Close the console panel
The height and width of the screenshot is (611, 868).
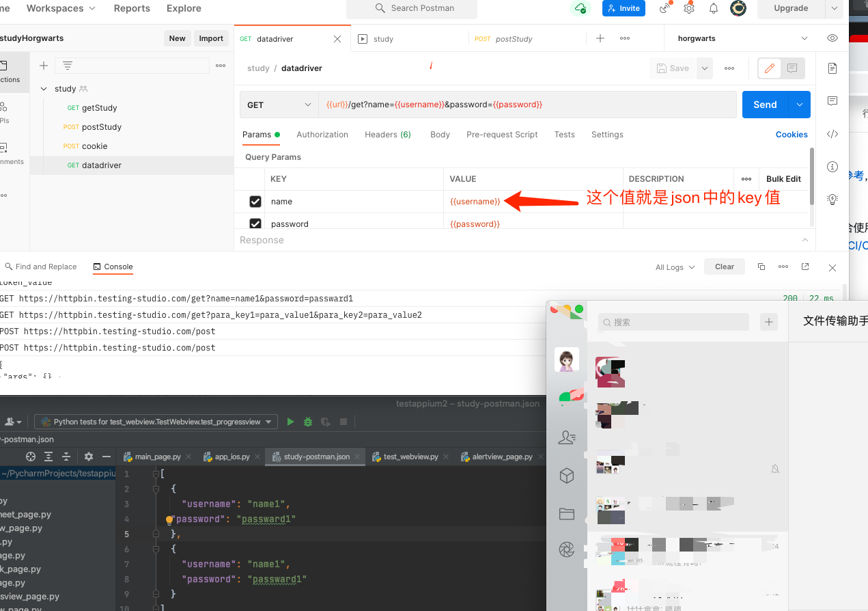point(832,268)
